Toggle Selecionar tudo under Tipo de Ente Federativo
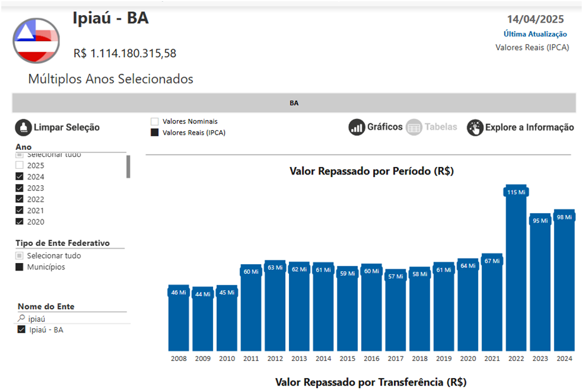This screenshot has height=392, width=583. pyautogui.click(x=20, y=256)
